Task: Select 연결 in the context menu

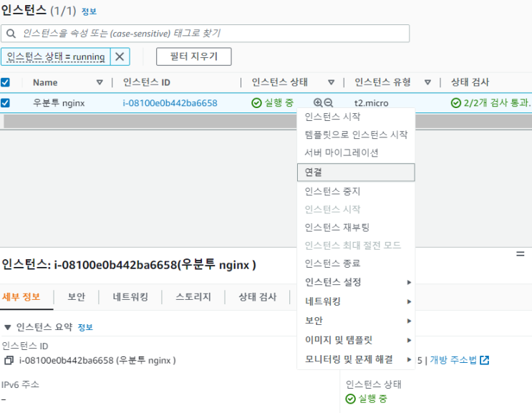Action: coord(356,173)
